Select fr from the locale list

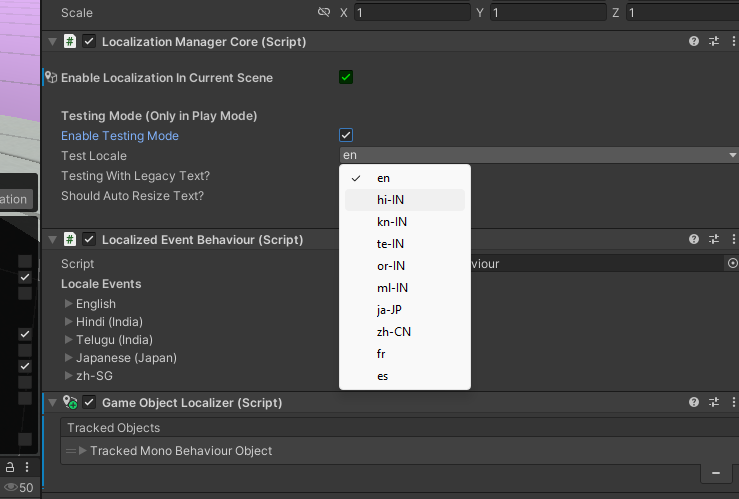pyautogui.click(x=405, y=354)
